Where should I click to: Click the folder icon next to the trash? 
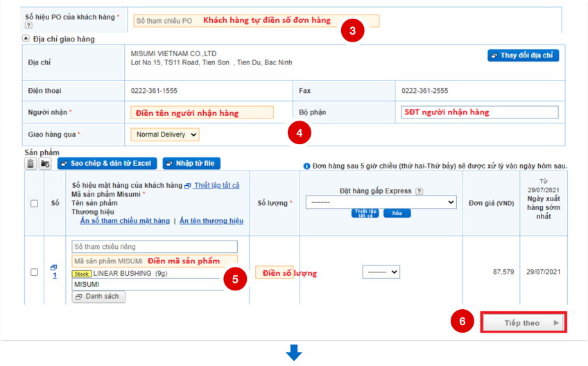(45, 164)
